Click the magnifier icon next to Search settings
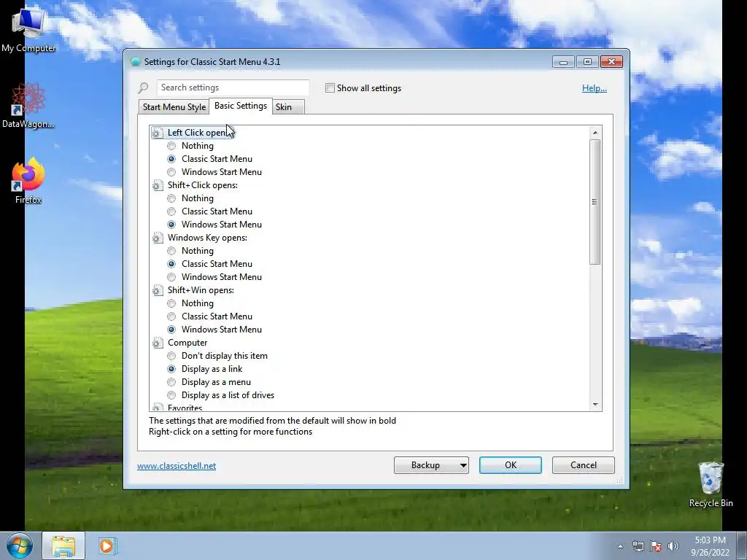 point(144,87)
